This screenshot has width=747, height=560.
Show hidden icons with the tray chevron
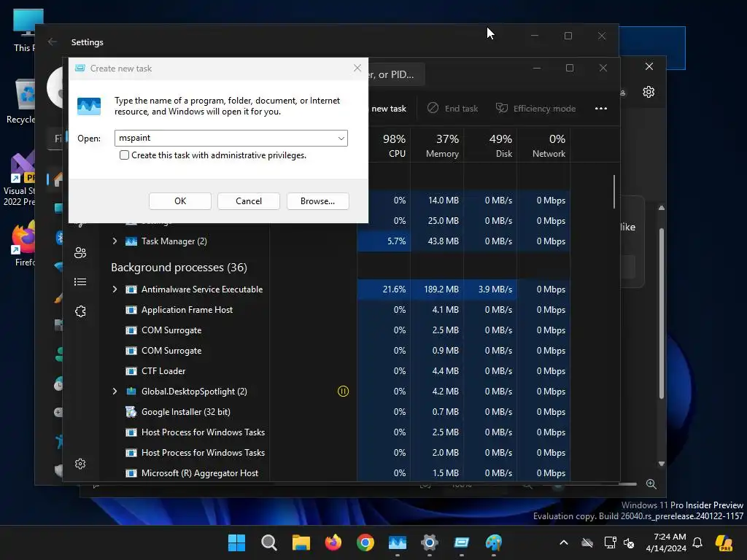(564, 542)
